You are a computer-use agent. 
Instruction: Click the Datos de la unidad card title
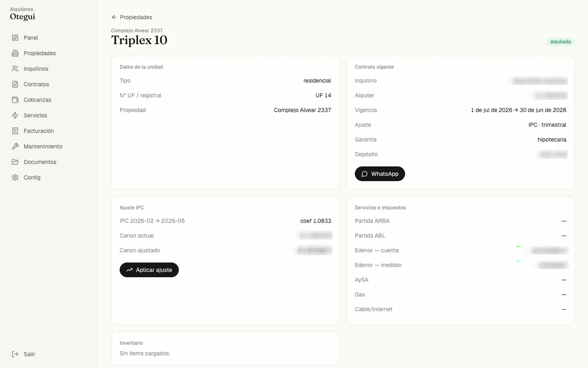pyautogui.click(x=141, y=67)
